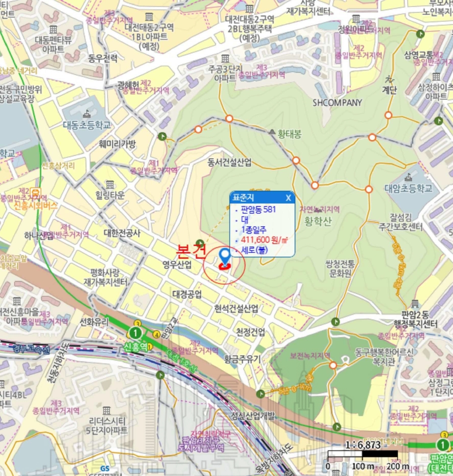Click the 황금주유기 label
Image resolution: width=453 pixels, height=476 pixels.
pyautogui.click(x=242, y=360)
